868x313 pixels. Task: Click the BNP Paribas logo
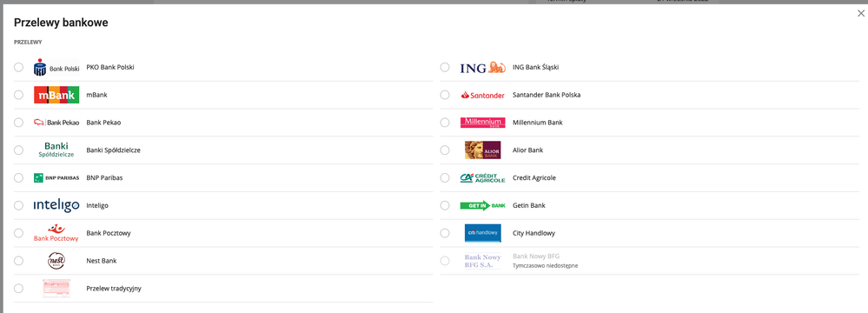(x=56, y=178)
